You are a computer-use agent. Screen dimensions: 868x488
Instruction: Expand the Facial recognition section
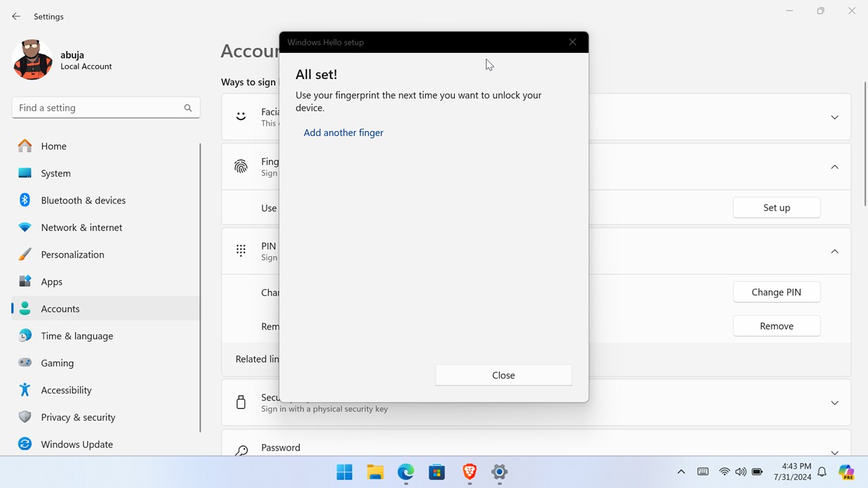(834, 117)
